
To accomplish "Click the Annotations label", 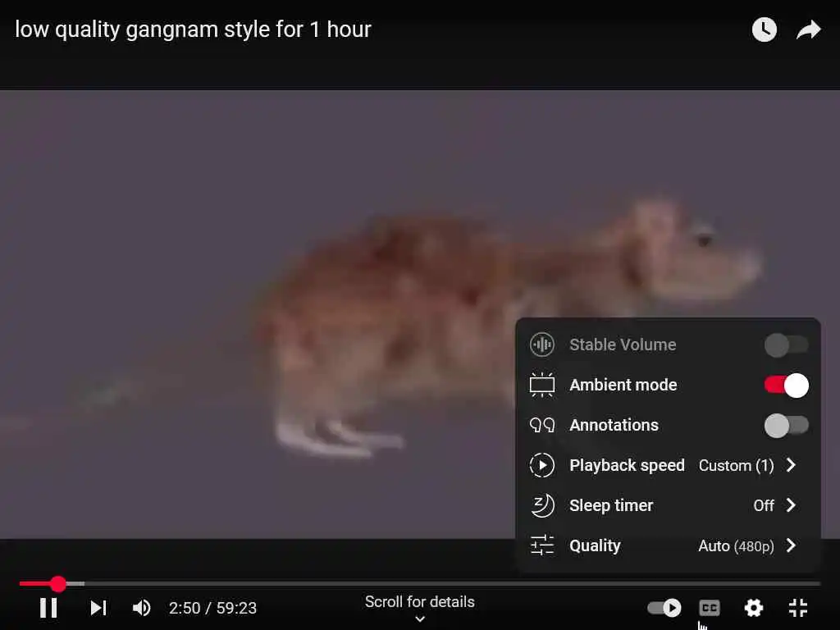I will (x=614, y=425).
